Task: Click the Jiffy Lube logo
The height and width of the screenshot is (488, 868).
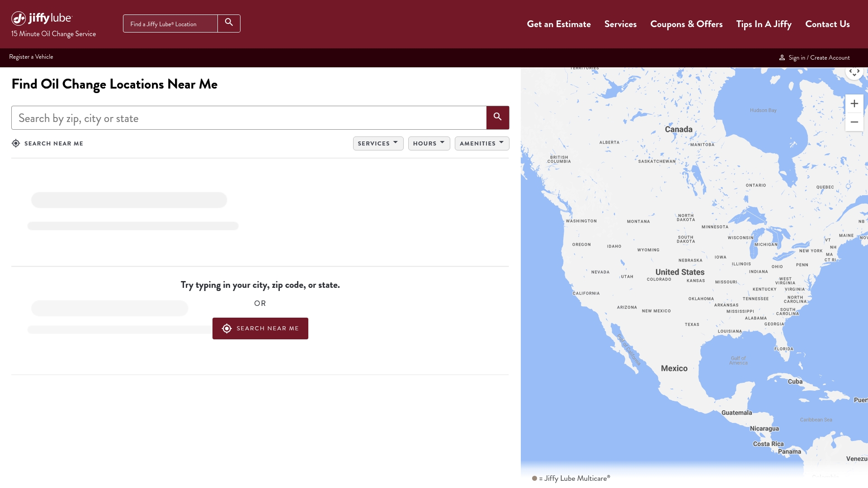Action: click(x=42, y=19)
